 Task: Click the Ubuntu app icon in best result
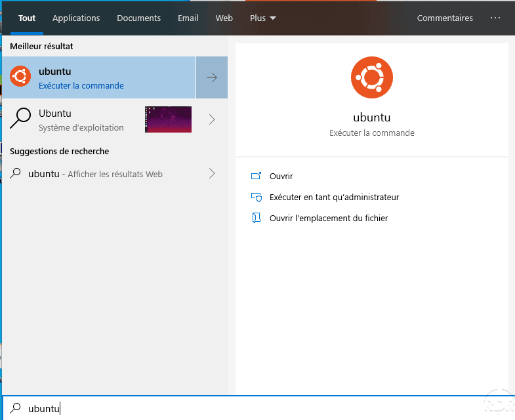coord(20,76)
